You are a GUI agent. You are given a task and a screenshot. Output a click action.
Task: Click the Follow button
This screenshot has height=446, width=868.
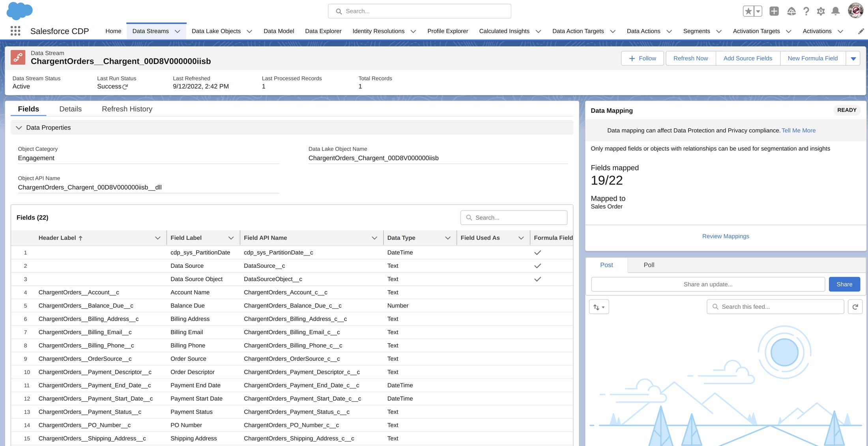[642, 58]
